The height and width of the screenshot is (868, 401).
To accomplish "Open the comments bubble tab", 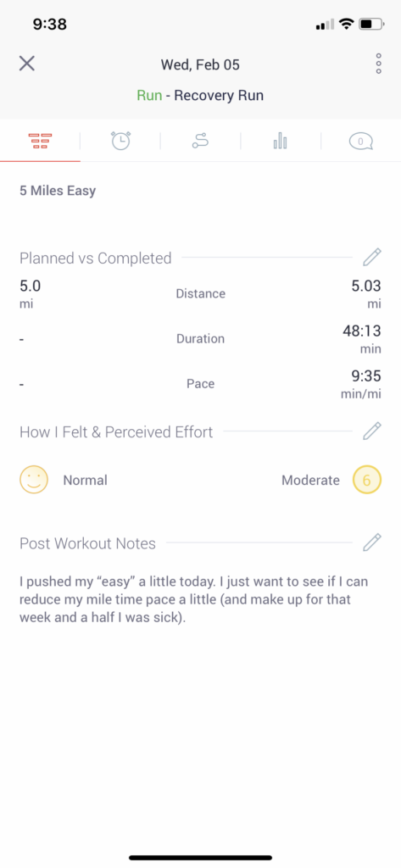I will click(x=360, y=142).
